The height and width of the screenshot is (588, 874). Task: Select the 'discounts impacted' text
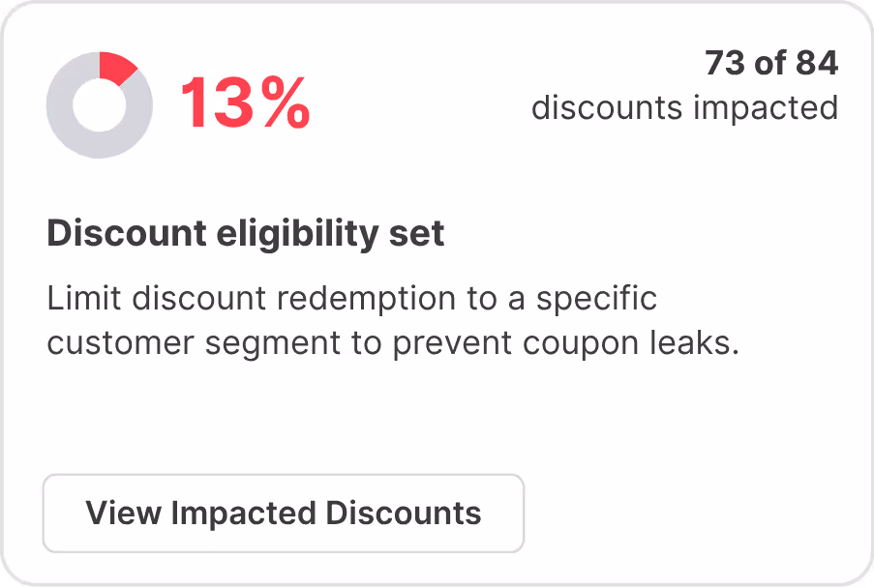point(684,107)
